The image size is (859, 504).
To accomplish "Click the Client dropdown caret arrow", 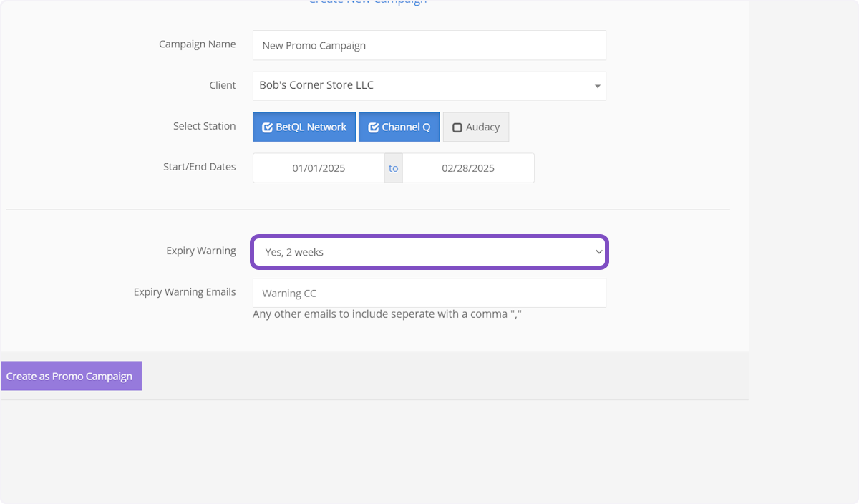I will [597, 87].
